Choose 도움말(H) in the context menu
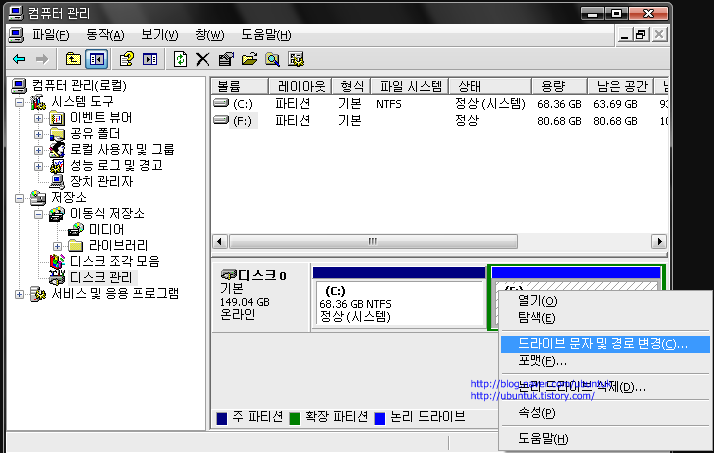The width and height of the screenshot is (714, 453). tap(605, 439)
